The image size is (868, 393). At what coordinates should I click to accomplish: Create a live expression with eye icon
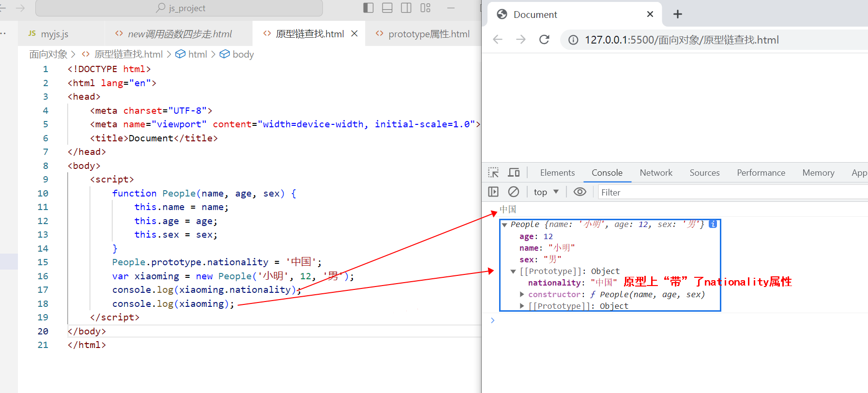(x=580, y=192)
